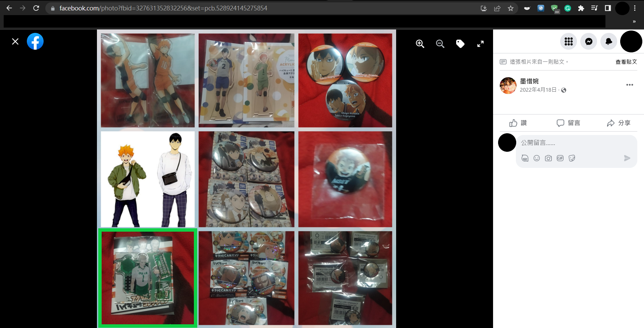Screen dimensions: 644x328
Task: Bookmark this page with the star
Action: pyautogui.click(x=511, y=8)
